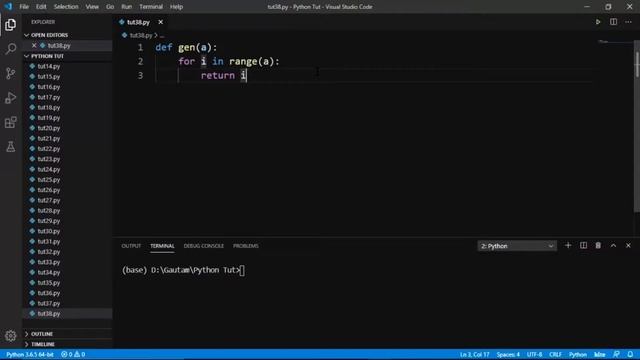Switch to the Debug Console tab

coord(204,246)
